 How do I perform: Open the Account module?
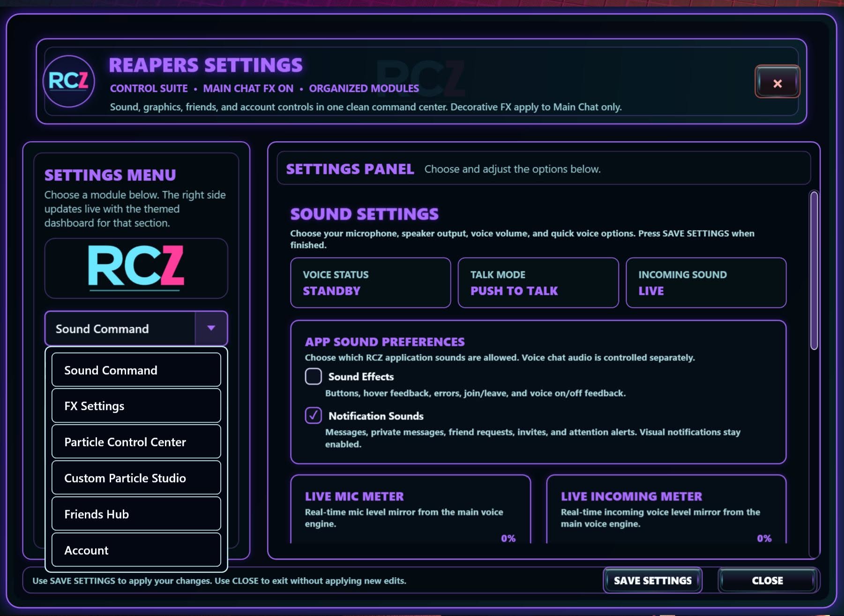point(136,550)
